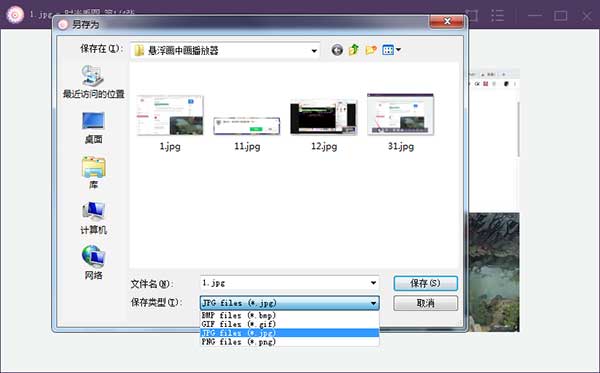Image resolution: width=600 pixels, height=373 pixels.
Task: Expand the 保存在 folder location dropdown
Action: coord(314,50)
